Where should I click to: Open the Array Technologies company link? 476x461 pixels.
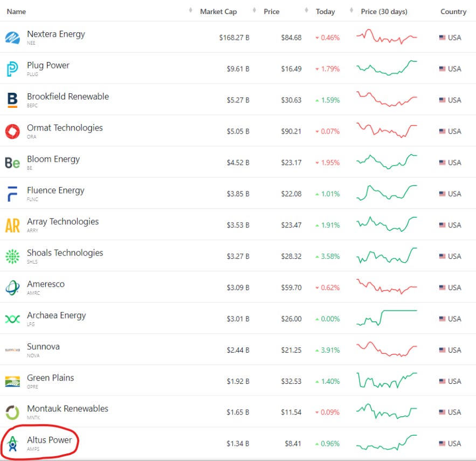63,222
